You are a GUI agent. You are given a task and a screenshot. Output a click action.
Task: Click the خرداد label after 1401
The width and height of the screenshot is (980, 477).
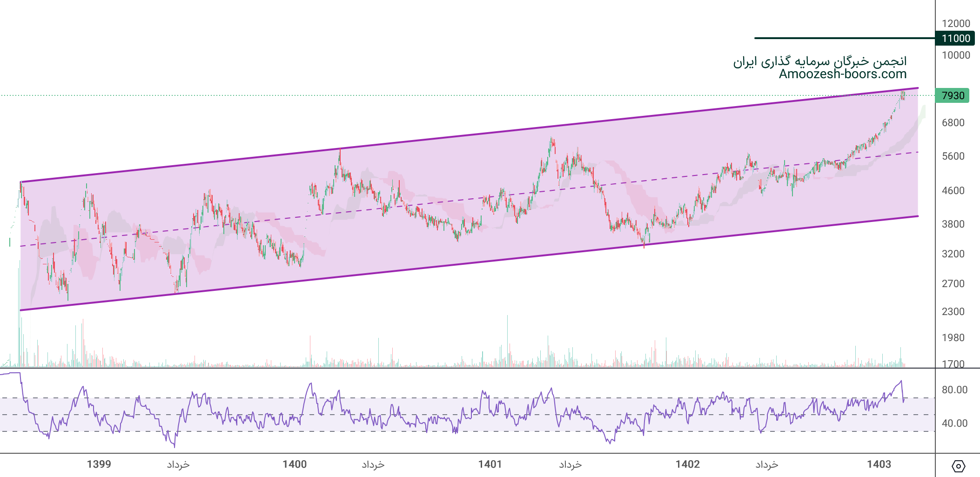pos(571,464)
